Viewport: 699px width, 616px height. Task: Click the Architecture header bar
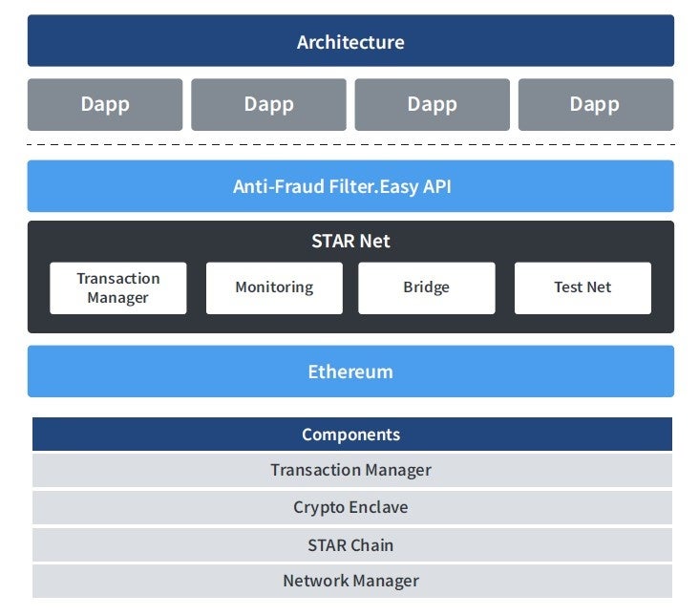[350, 40]
